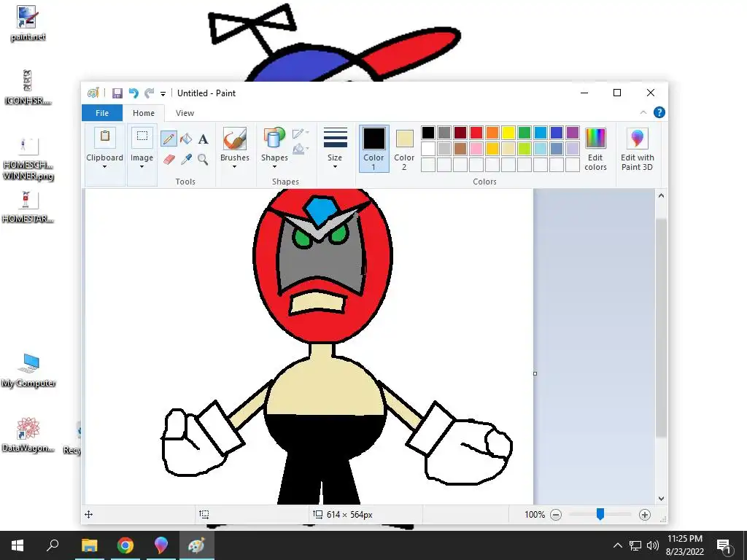Switch to the View tab
The height and width of the screenshot is (560, 747).
[185, 113]
